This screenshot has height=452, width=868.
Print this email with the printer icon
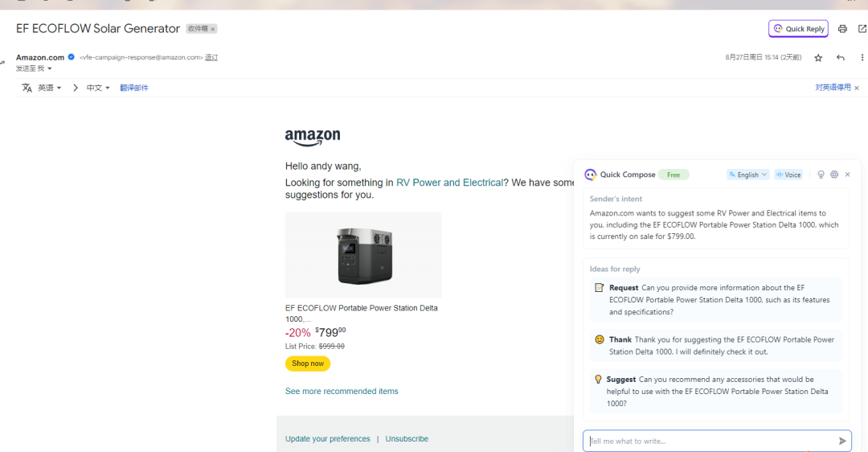842,29
